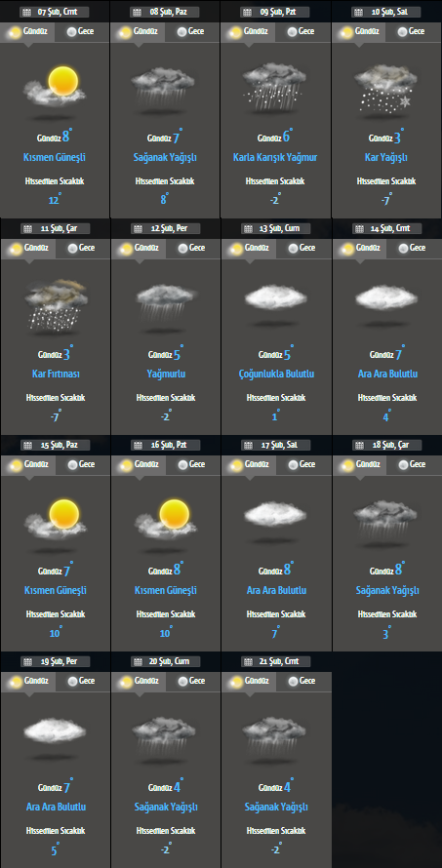Click the partly sunny icon on 07 Şub
Viewport: 442px width, 868px height.
(55, 87)
